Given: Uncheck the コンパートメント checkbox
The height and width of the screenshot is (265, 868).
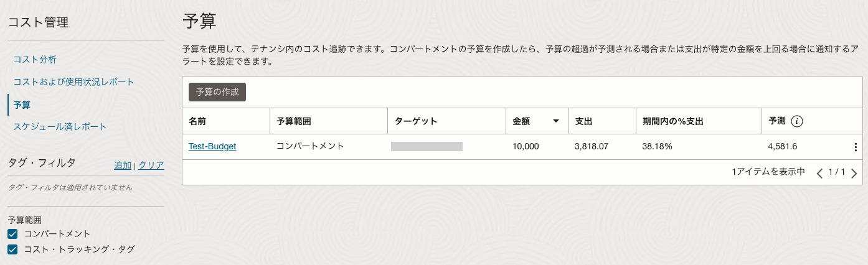Looking at the screenshot, I should point(12,234).
